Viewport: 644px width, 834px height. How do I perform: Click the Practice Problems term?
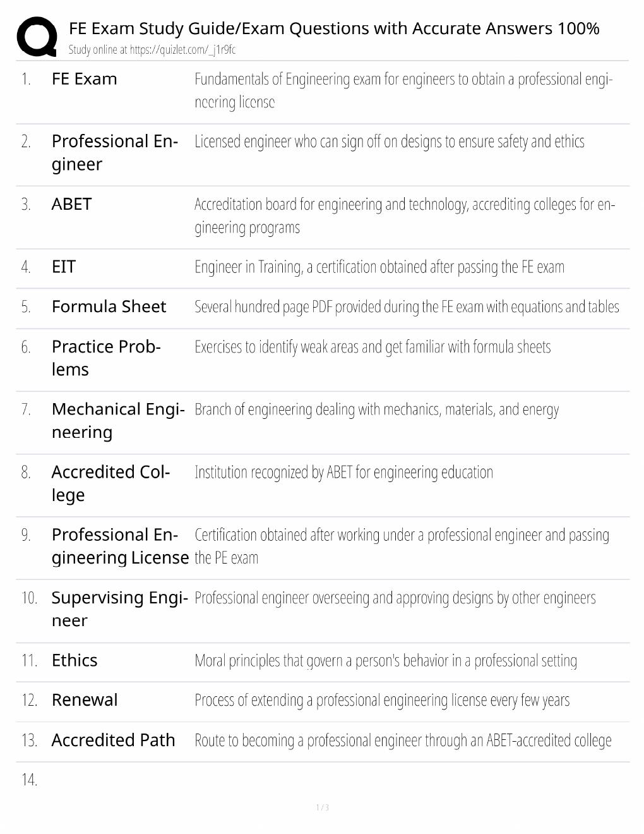tap(106, 358)
